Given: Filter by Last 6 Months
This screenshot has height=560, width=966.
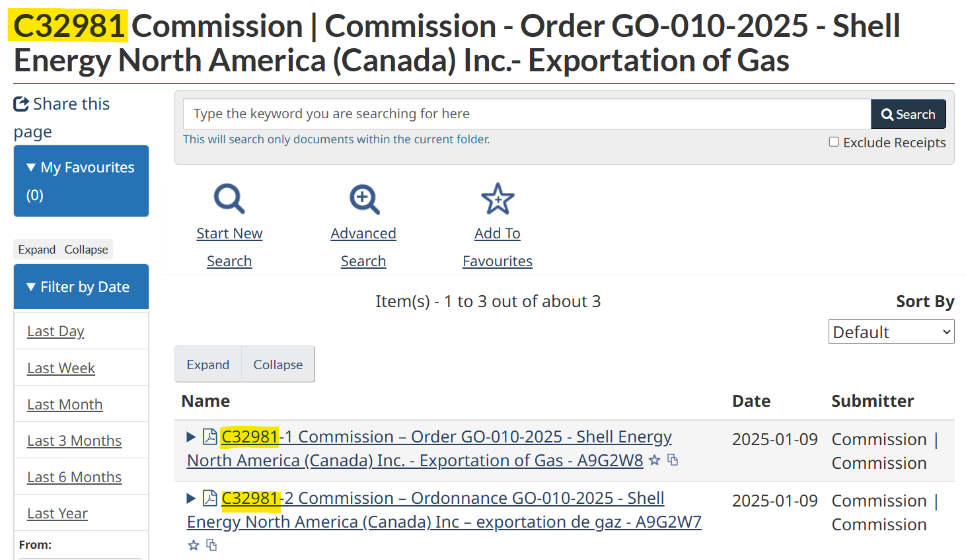Looking at the screenshot, I should [74, 477].
